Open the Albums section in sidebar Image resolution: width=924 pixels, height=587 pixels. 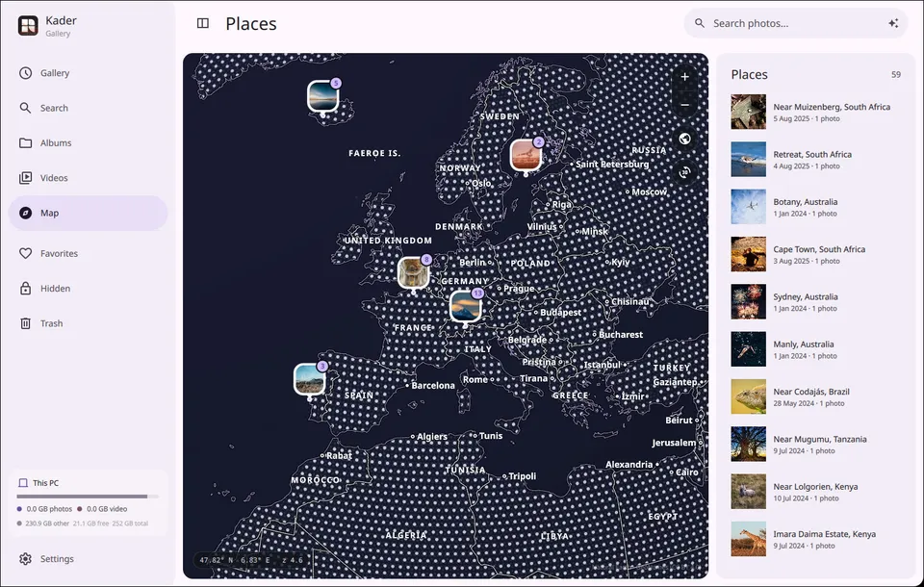pyautogui.click(x=89, y=142)
